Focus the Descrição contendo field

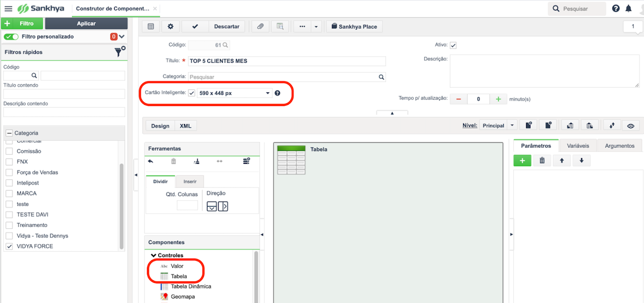[64, 112]
